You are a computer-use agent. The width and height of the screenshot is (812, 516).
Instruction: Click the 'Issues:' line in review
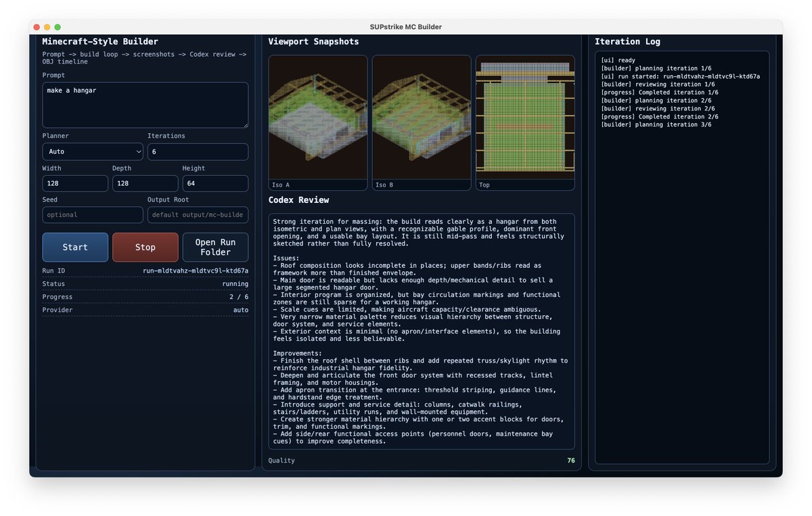(288, 258)
